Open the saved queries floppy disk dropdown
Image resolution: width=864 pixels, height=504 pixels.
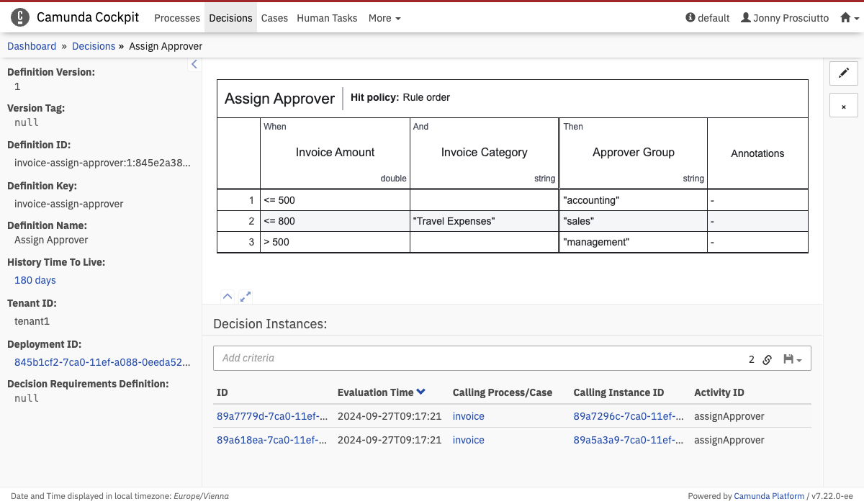click(792, 359)
